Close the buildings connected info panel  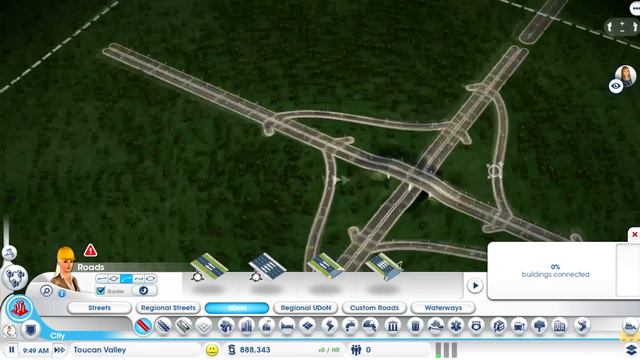[634, 234]
